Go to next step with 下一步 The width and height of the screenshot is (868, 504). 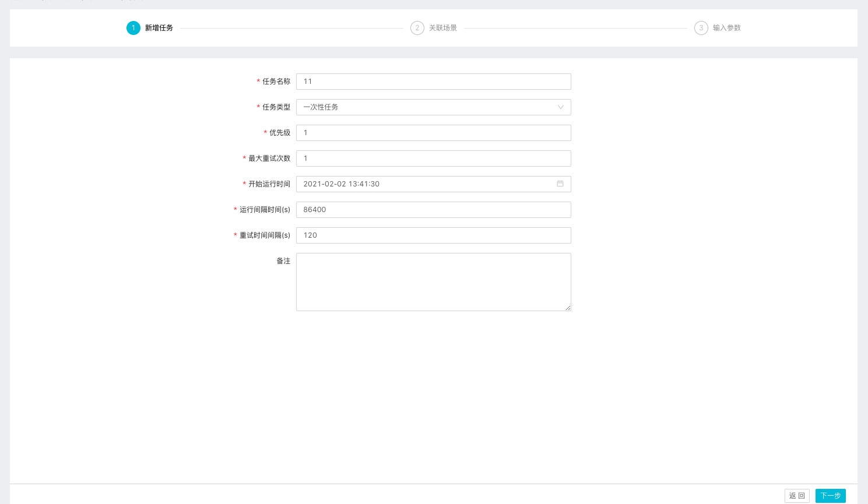pyautogui.click(x=831, y=496)
